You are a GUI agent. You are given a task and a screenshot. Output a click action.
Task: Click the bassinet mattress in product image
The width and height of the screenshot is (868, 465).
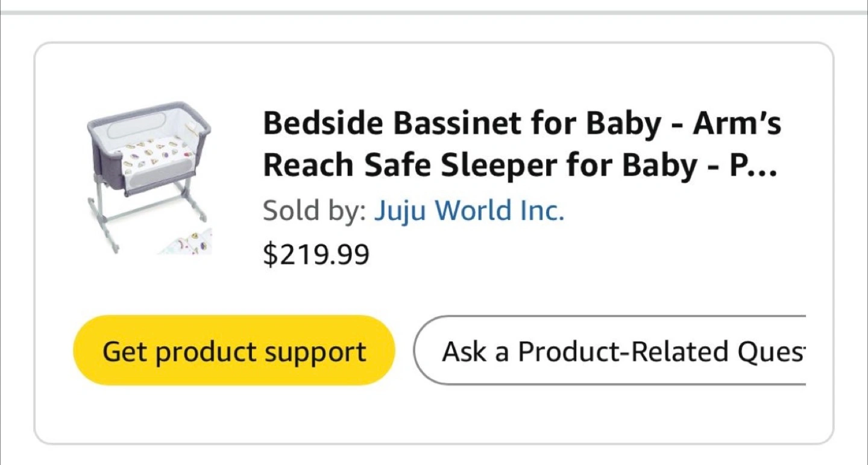152,158
